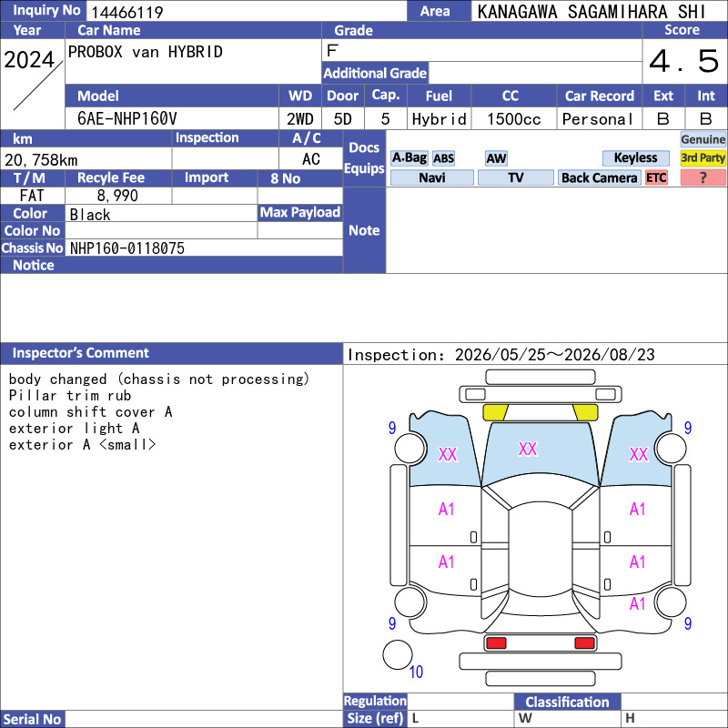The width and height of the screenshot is (728, 728).
Task: Click the Color No label
Action: [32, 231]
